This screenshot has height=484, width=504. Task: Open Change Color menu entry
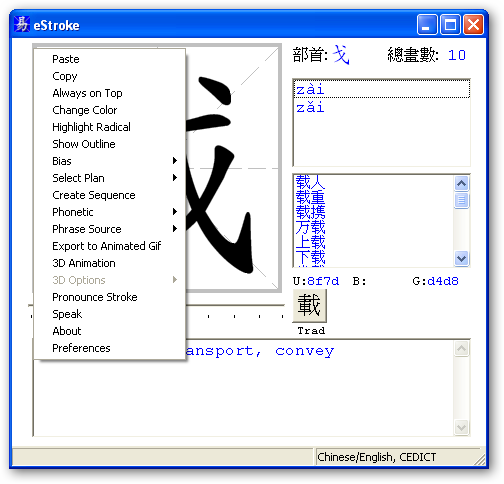(110, 110)
